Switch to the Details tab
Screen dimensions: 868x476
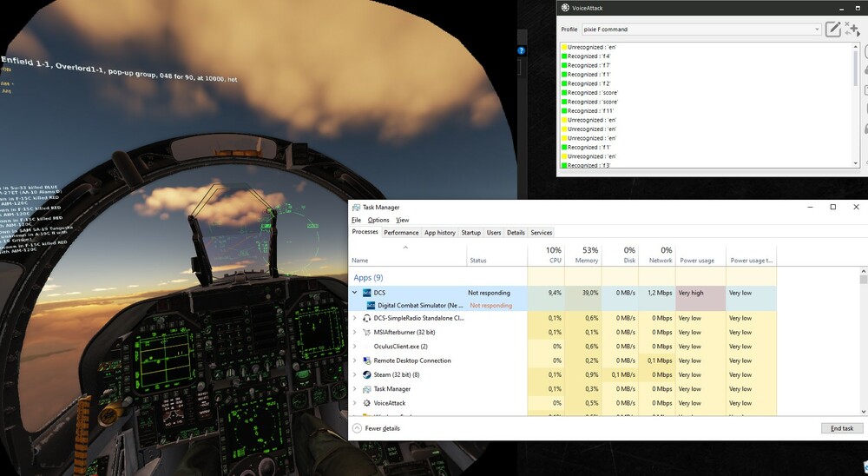(x=516, y=233)
